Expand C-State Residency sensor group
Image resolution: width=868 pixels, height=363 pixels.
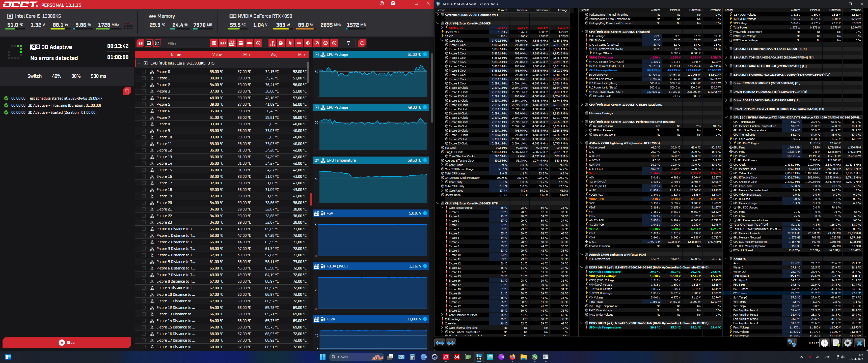[x=582, y=105]
